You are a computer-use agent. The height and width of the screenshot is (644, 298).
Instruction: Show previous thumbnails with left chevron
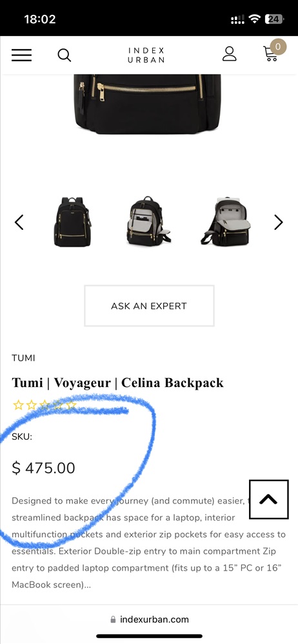19,222
